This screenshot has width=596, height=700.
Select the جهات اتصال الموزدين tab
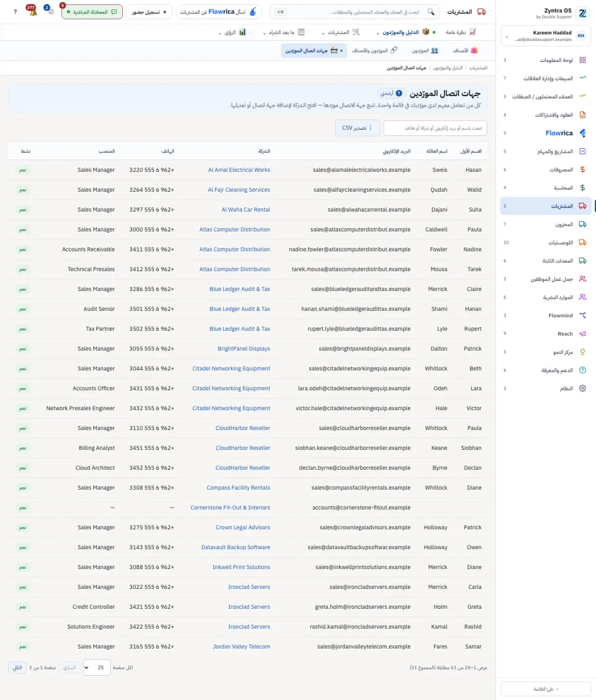click(314, 50)
